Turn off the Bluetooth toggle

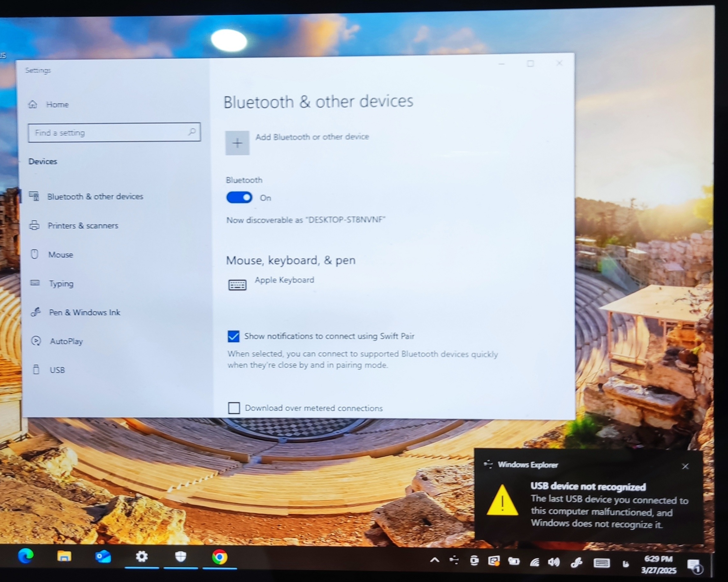239,197
